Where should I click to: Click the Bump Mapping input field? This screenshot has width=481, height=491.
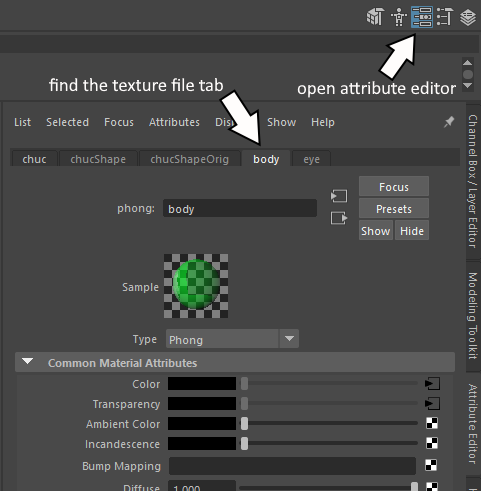pyautogui.click(x=292, y=466)
